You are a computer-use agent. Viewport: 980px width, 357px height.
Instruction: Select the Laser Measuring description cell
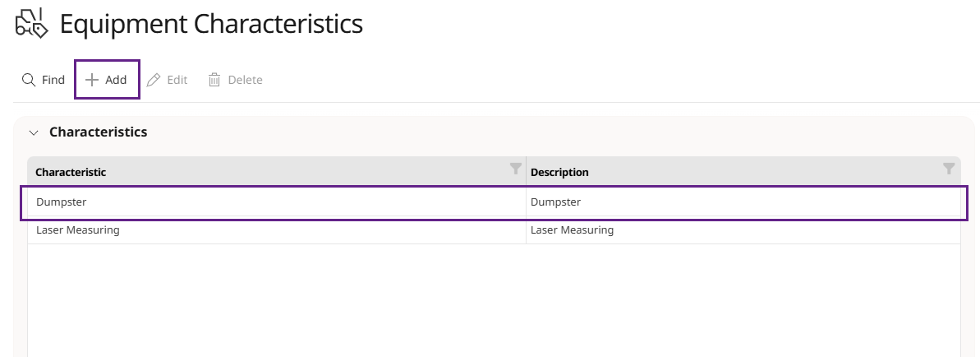click(743, 230)
